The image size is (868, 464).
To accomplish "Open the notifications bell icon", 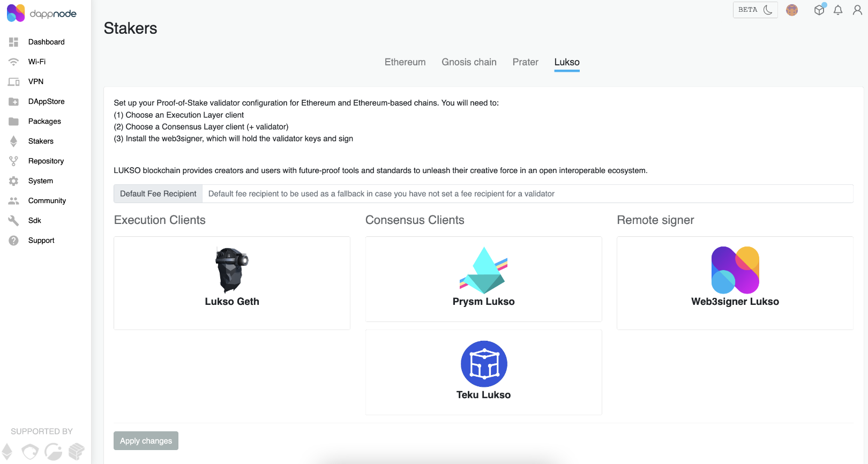I will pyautogui.click(x=838, y=10).
